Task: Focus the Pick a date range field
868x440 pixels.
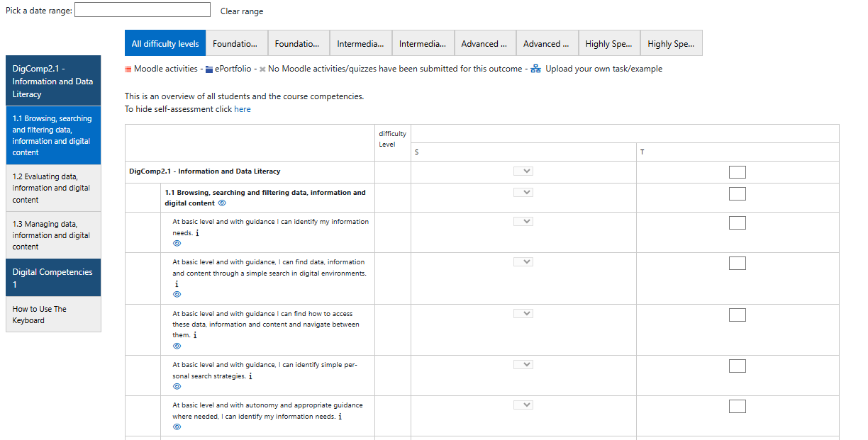Action: (x=143, y=10)
